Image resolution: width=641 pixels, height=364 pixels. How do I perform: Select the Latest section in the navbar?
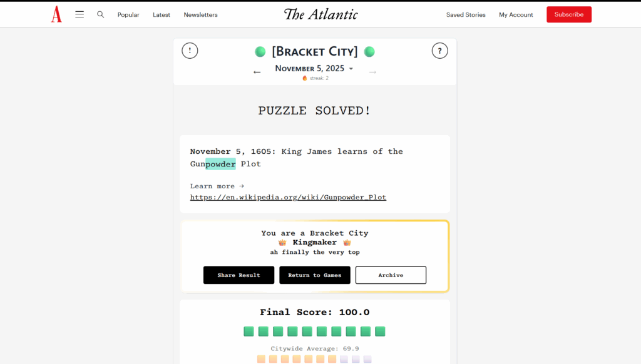point(161,14)
